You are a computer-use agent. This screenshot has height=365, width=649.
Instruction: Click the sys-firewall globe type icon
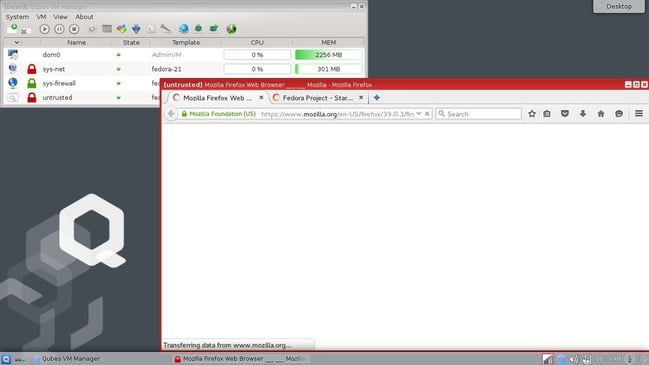13,83
